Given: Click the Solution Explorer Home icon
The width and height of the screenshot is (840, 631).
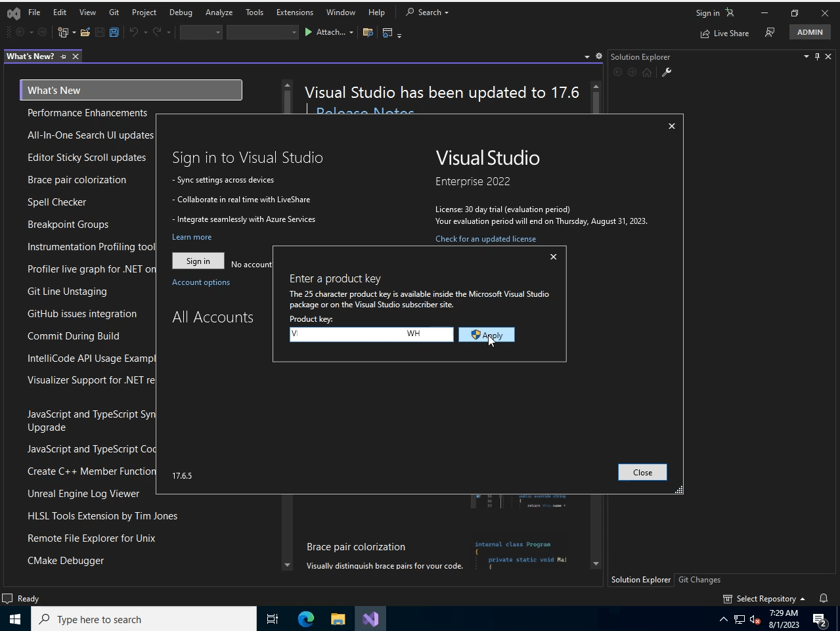Looking at the screenshot, I should [647, 72].
